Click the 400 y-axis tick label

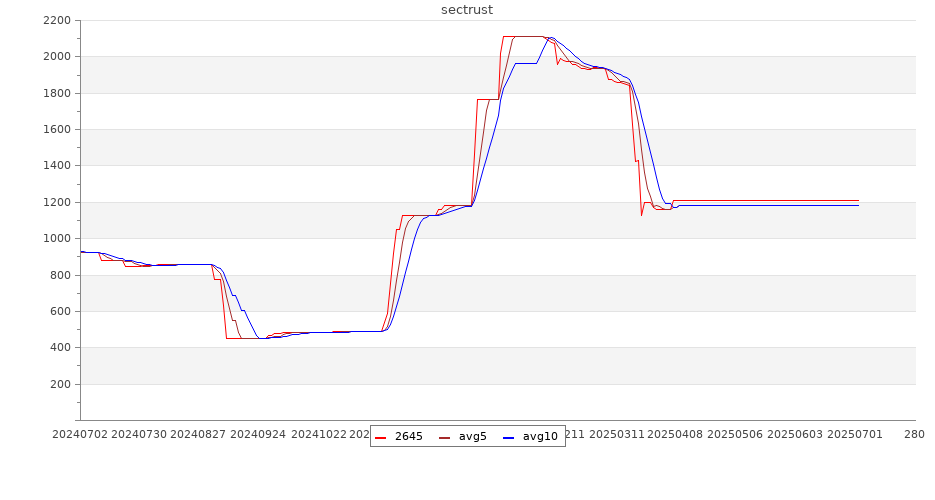pyautogui.click(x=61, y=348)
